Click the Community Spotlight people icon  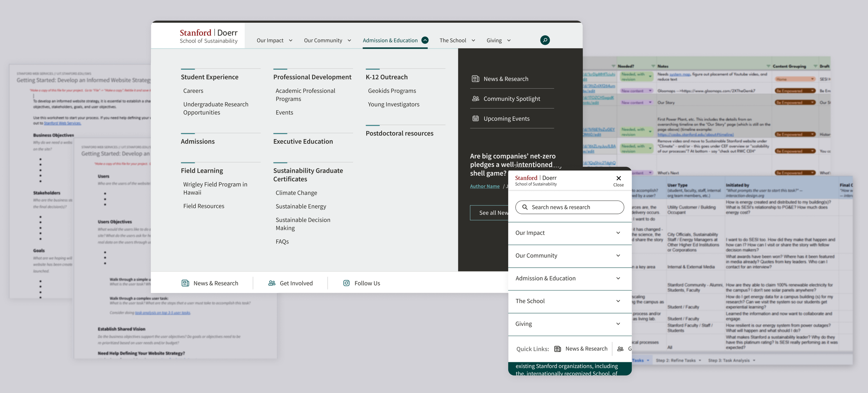[x=475, y=99]
